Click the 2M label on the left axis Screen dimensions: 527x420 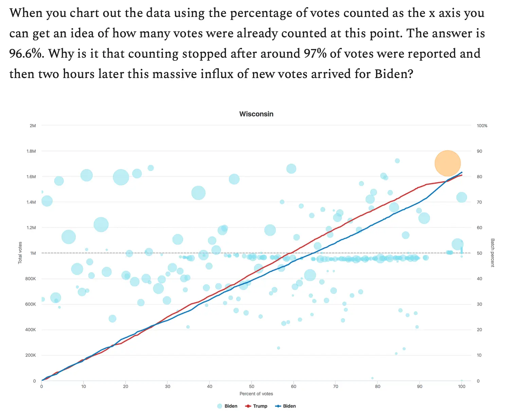[33, 126]
